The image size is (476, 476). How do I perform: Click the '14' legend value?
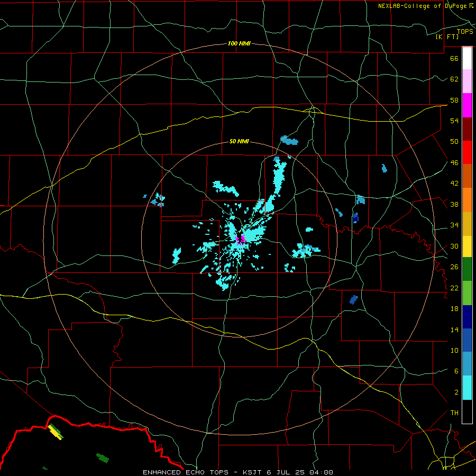454,329
